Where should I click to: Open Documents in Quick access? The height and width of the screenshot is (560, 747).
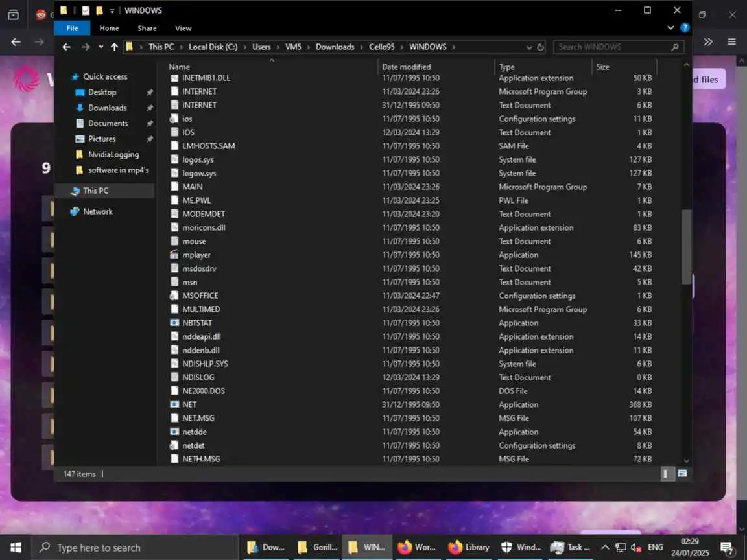click(108, 123)
